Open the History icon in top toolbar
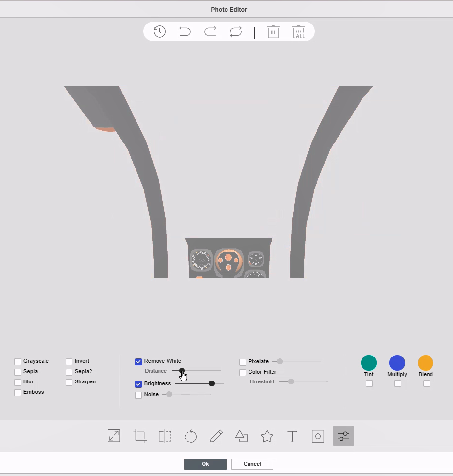Viewport: 453px width, 476px height. (159, 31)
